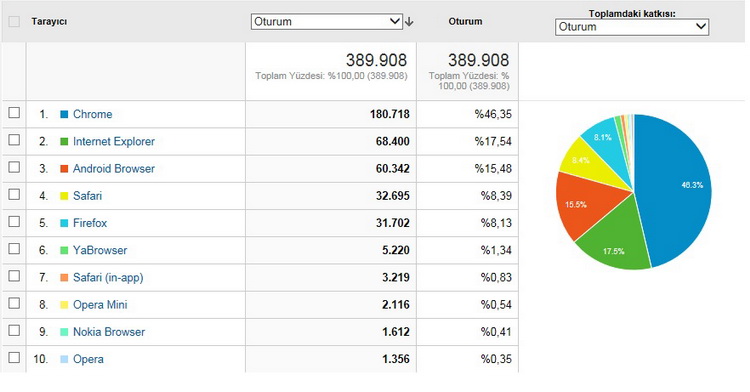This screenshot has width=750, height=392.
Task: Tick the checkbox for Safari row
Action: click(x=14, y=194)
